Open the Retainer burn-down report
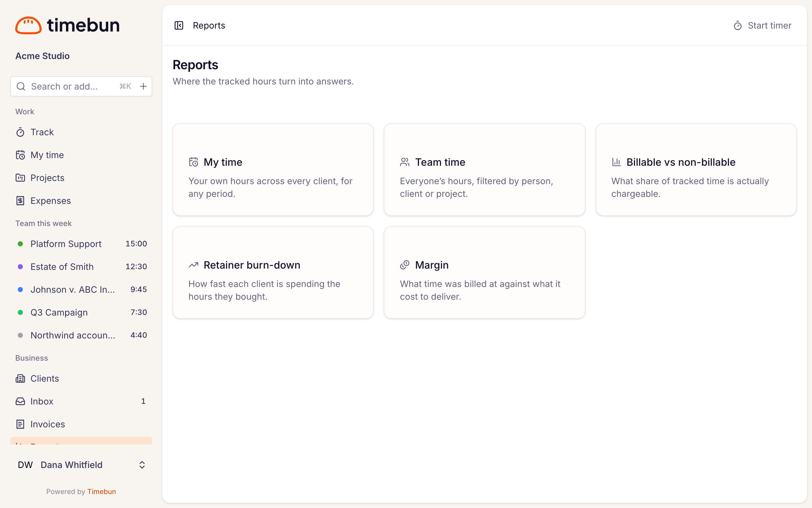 pos(273,272)
